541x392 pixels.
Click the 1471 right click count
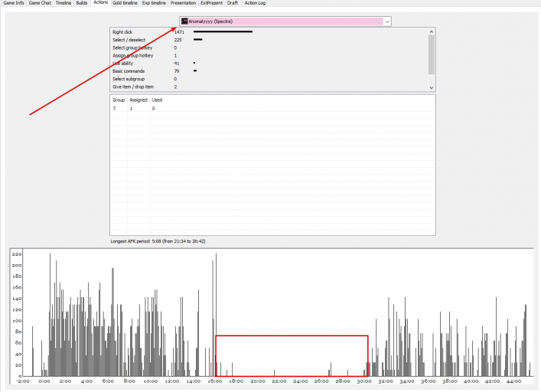coord(179,31)
